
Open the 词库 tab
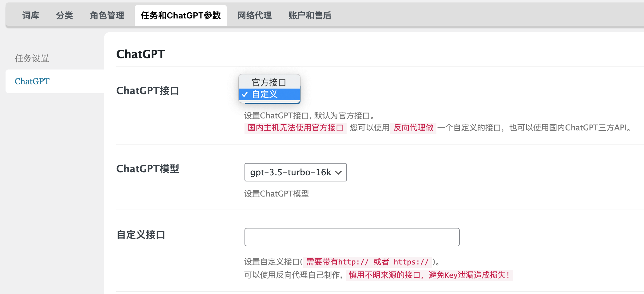[x=31, y=15]
